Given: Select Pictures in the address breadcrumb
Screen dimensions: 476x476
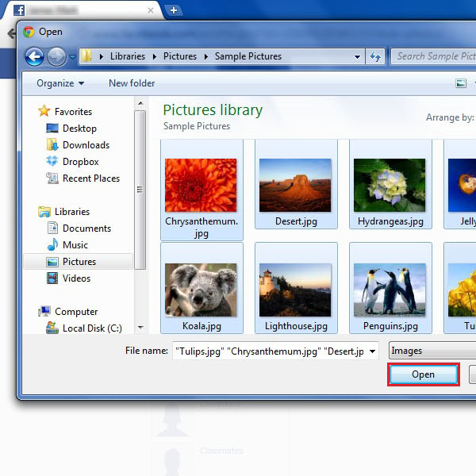Looking at the screenshot, I should tap(180, 56).
